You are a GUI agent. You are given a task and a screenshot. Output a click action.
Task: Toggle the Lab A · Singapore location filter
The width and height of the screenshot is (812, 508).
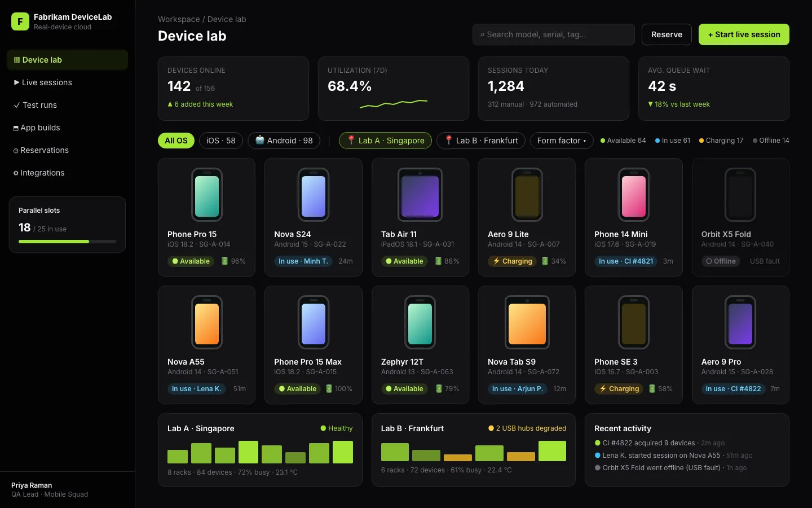(x=386, y=141)
